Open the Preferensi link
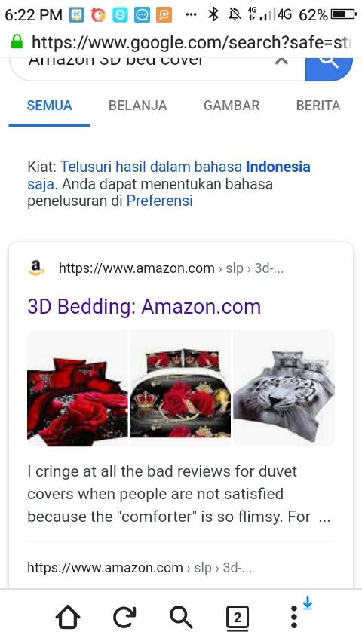The height and width of the screenshot is (644, 362). pos(159,201)
